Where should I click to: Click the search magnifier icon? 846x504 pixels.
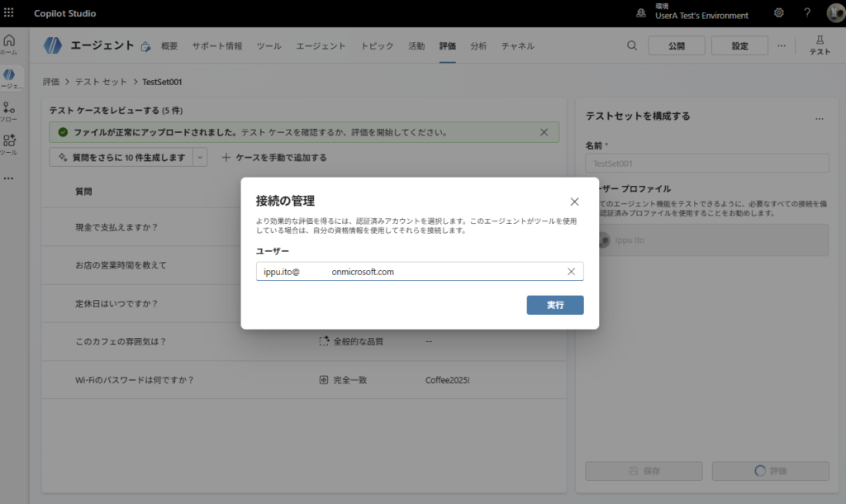point(632,46)
